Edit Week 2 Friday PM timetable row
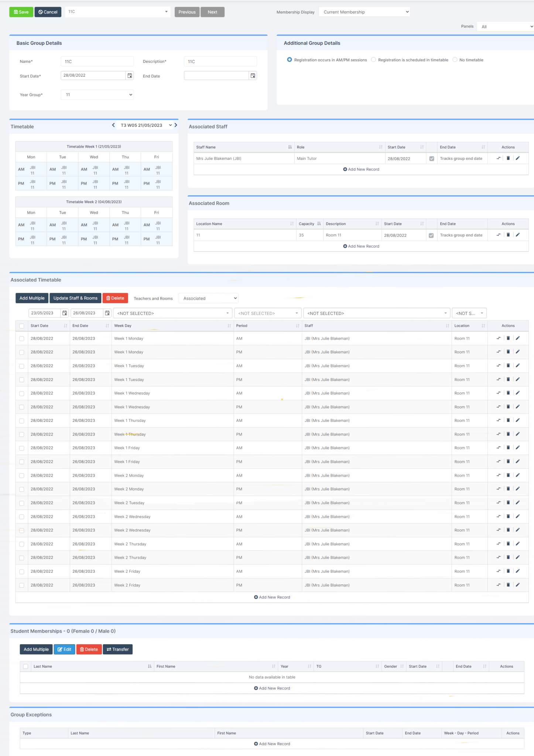 click(517, 585)
